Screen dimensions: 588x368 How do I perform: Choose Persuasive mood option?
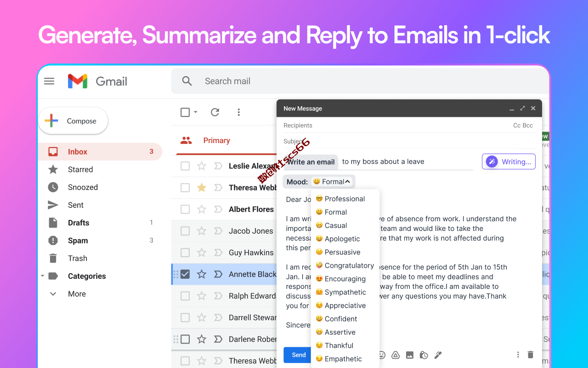tap(338, 252)
